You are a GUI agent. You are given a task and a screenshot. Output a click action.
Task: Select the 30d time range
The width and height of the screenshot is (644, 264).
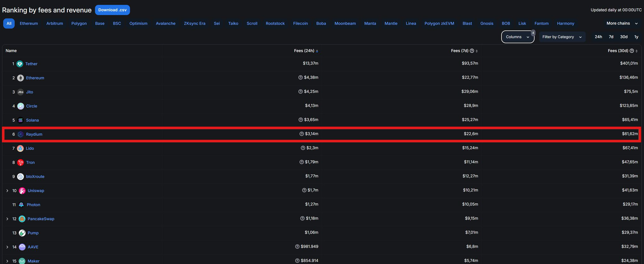click(624, 37)
